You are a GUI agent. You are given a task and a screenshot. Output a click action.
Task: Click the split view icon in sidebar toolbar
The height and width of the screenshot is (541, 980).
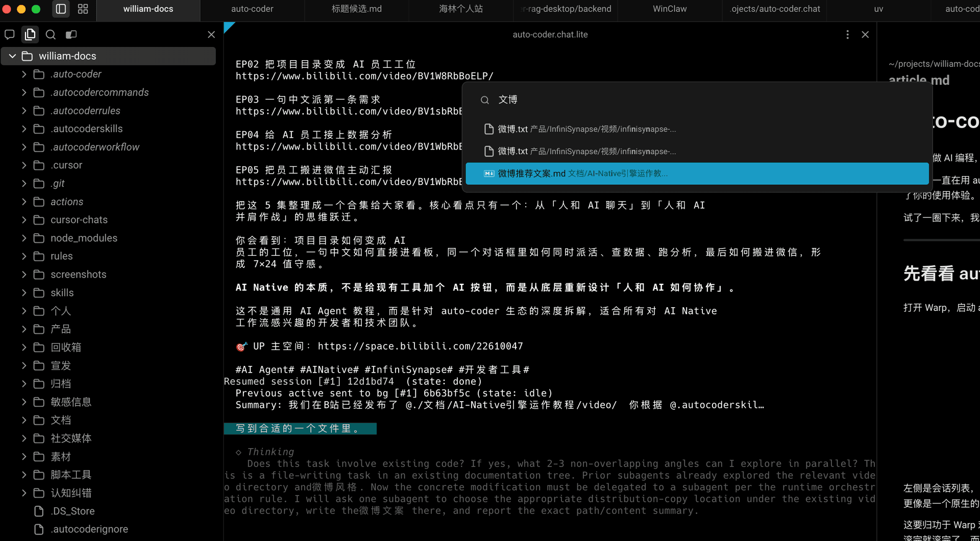coord(71,34)
